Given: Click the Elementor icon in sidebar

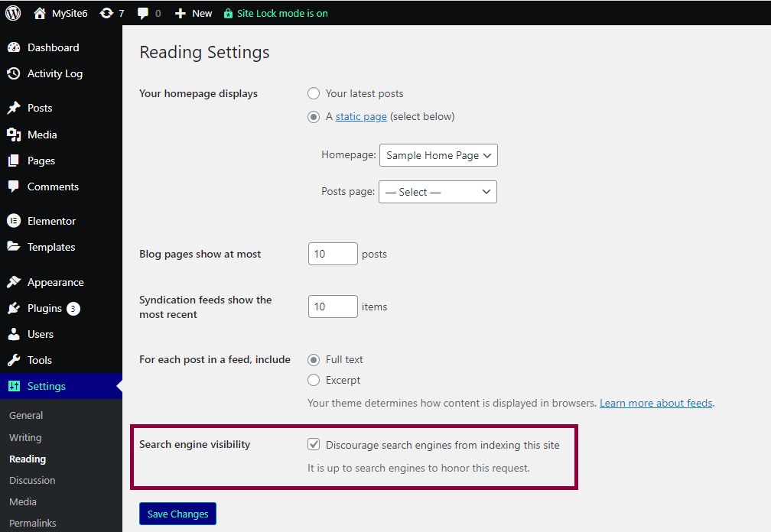Looking at the screenshot, I should 14,221.
